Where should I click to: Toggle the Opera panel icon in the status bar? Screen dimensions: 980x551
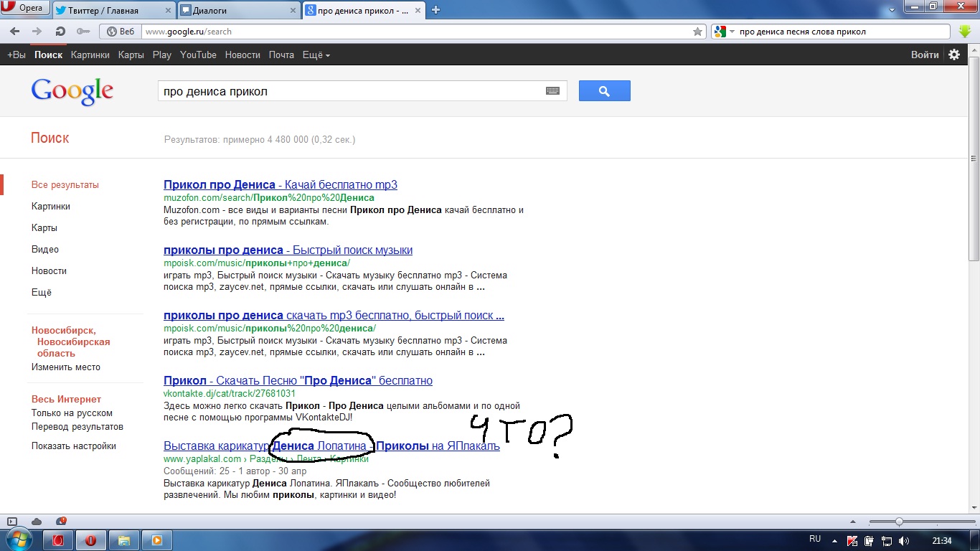click(11, 521)
